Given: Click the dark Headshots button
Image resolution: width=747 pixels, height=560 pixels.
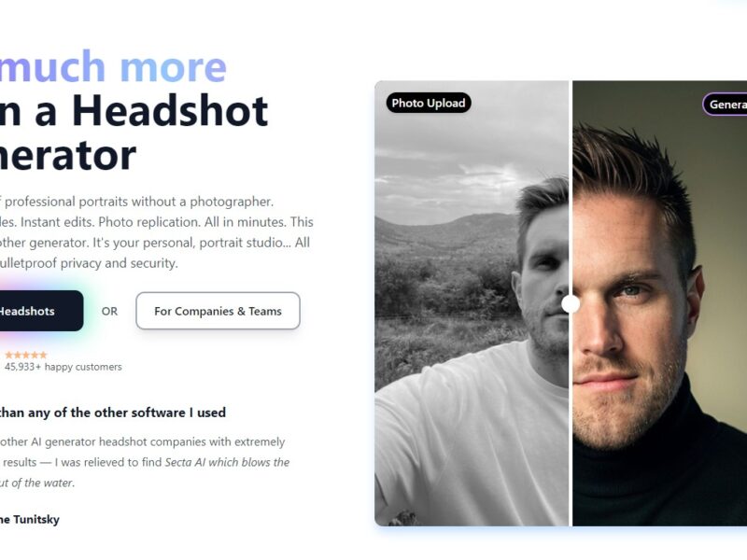Looking at the screenshot, I should point(40,311).
